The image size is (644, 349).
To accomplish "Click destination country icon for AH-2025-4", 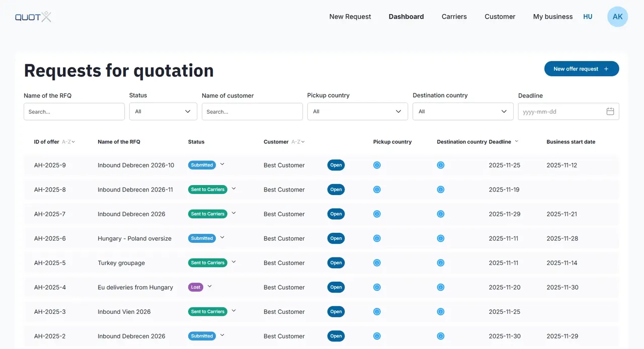I will (x=441, y=287).
